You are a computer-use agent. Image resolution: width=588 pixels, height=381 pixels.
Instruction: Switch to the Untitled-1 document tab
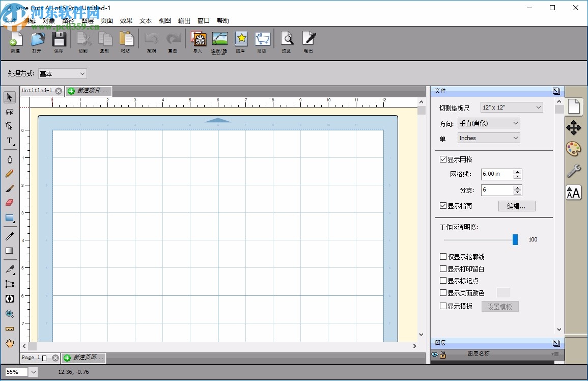(37, 91)
